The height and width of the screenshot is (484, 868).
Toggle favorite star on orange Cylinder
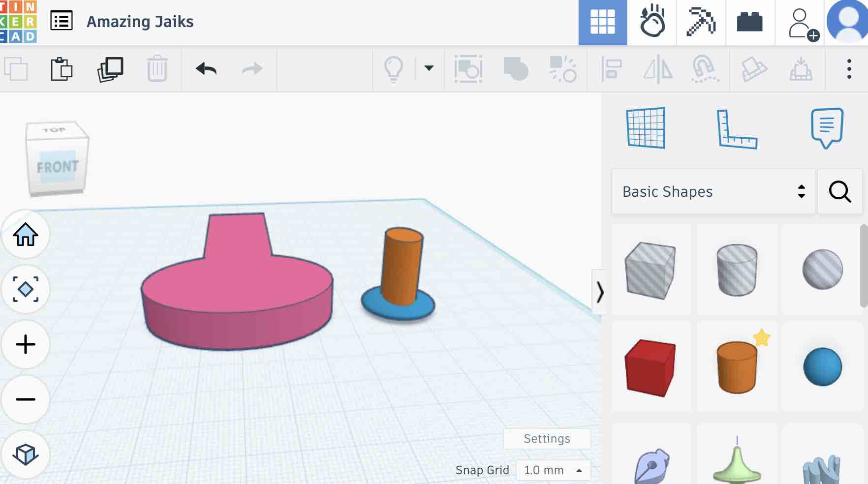[x=762, y=337]
